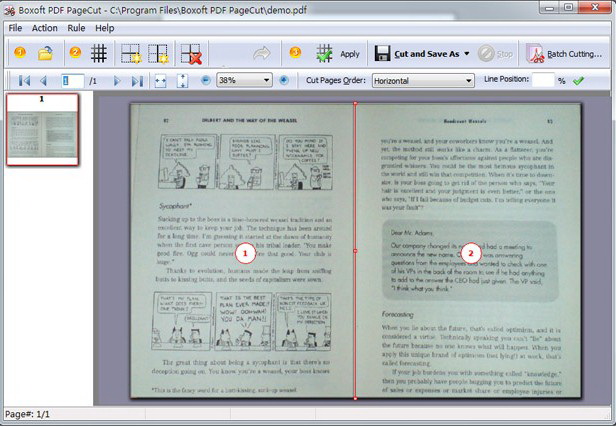Select the cutting grid tool icon

(x=99, y=53)
